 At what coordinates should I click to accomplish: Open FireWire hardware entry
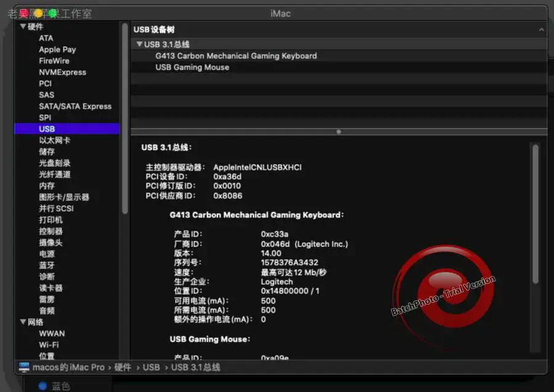[x=54, y=61]
